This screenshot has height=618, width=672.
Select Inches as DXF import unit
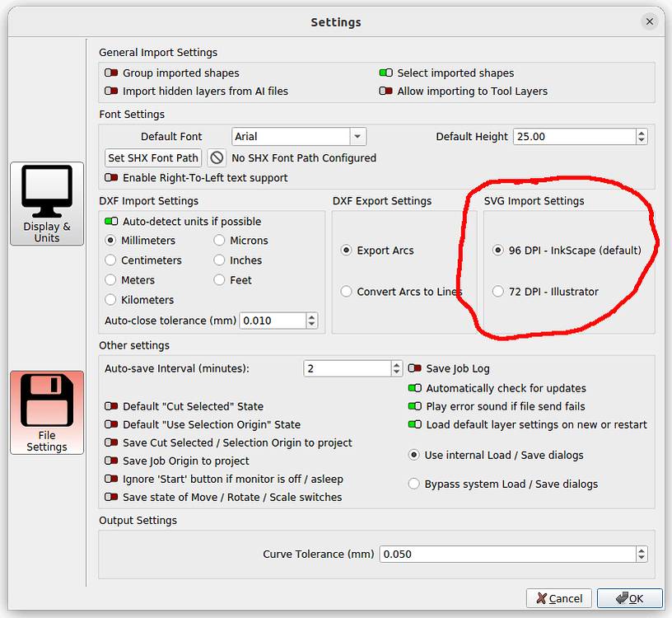click(x=217, y=260)
